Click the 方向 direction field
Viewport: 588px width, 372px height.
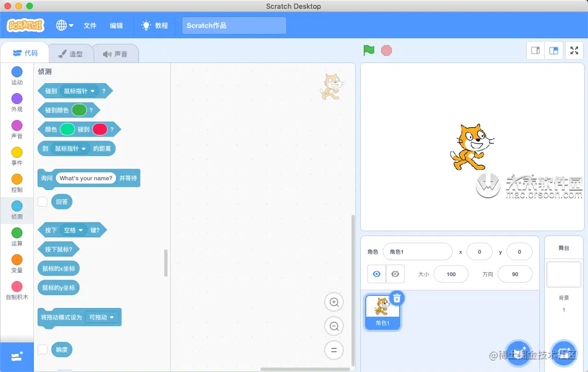point(515,274)
